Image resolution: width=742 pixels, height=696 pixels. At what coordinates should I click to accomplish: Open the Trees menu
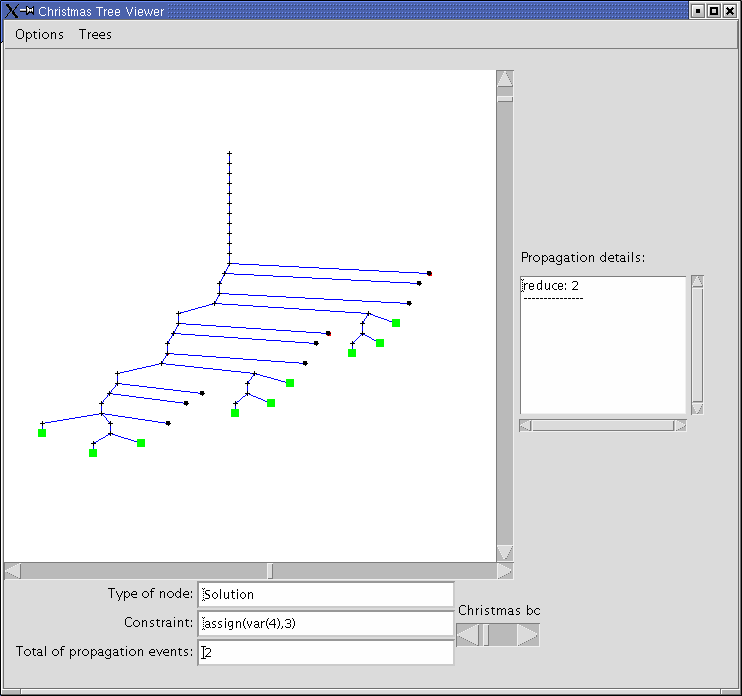(95, 34)
